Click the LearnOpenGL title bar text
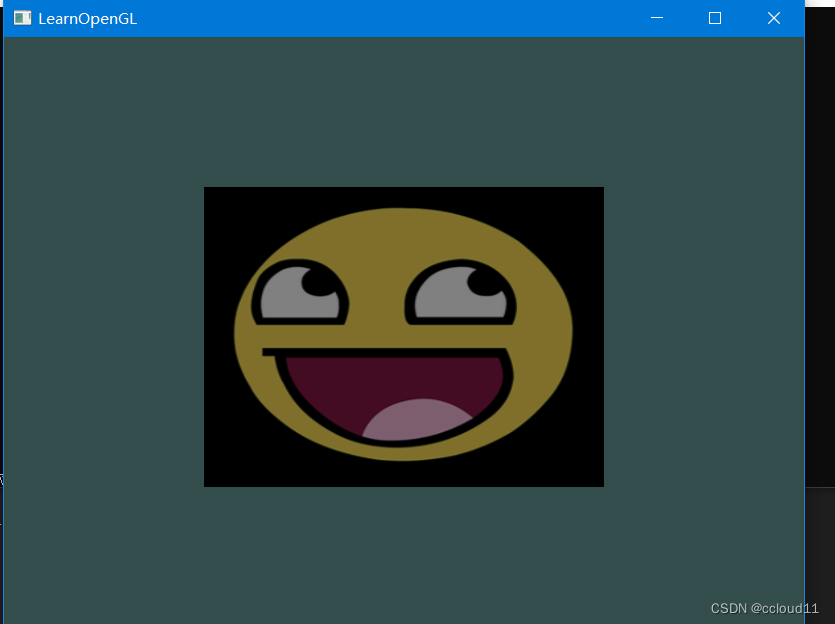The height and width of the screenshot is (624, 835). (87, 19)
